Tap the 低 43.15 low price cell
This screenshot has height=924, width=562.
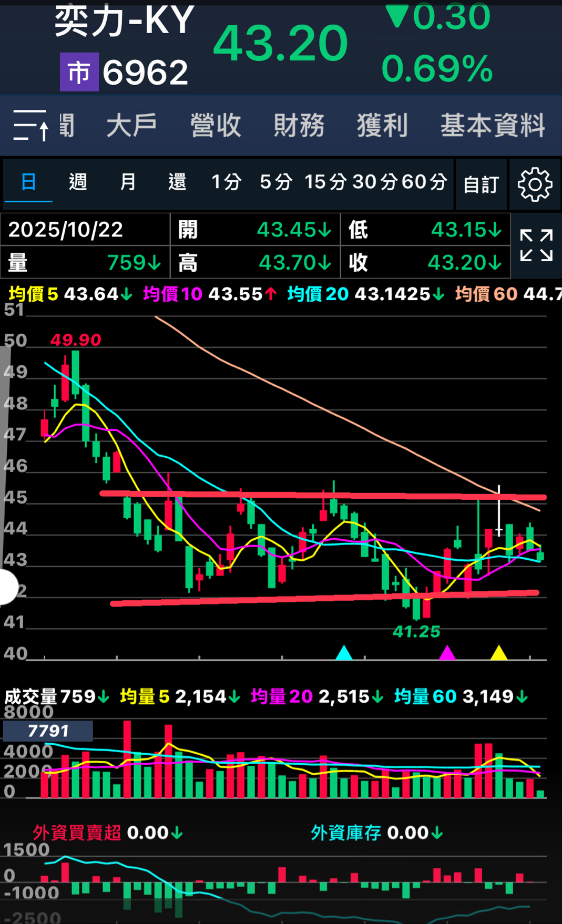pyautogui.click(x=426, y=230)
